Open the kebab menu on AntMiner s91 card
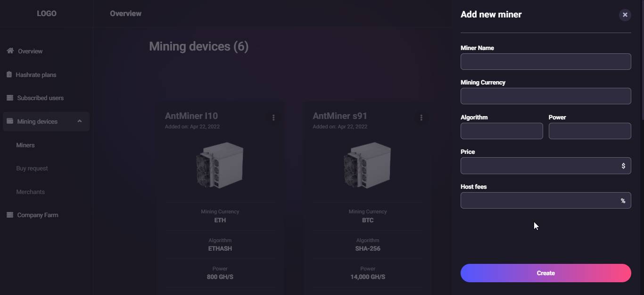The width and height of the screenshot is (644, 295). coord(421,117)
